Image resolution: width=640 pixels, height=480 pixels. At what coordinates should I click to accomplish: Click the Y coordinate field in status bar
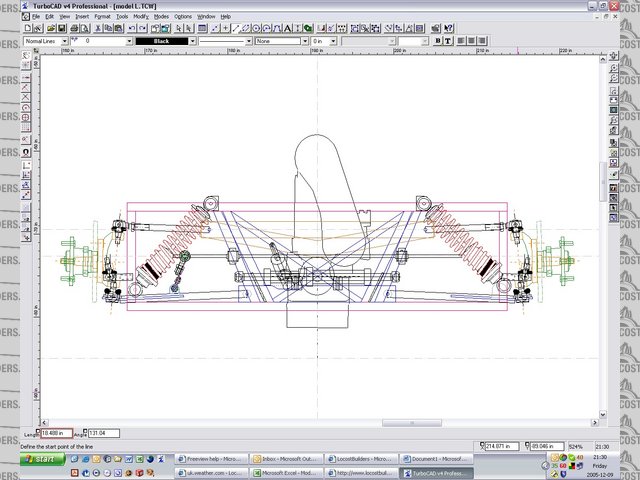coord(547,447)
